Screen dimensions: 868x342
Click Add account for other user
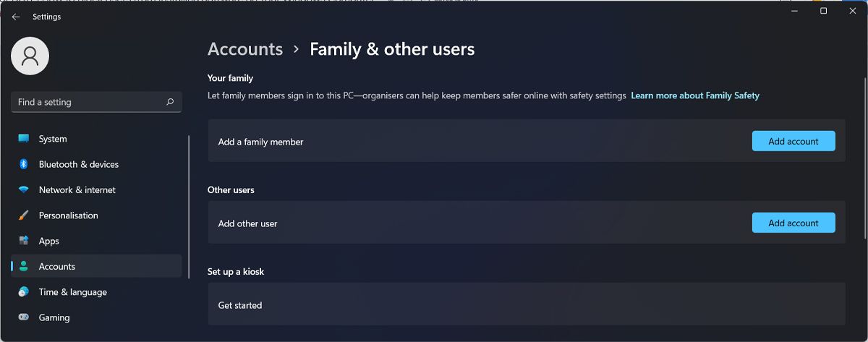pos(793,223)
